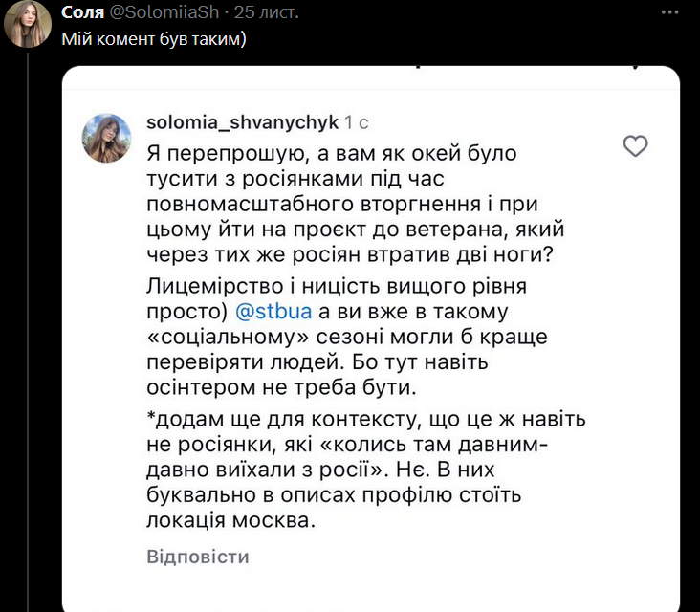
Task: Click the solomia_shvanychyk commenter profile picture
Action: tap(114, 138)
